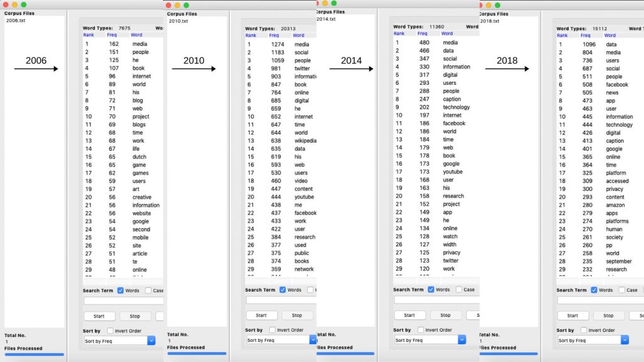Select the word 'network' in the 2010 list
644x362 pixels.
coord(304,269)
